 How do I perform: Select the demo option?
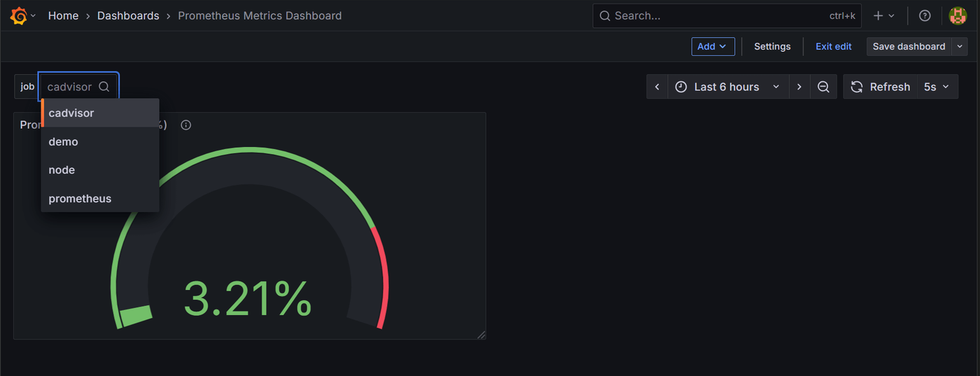point(100,141)
